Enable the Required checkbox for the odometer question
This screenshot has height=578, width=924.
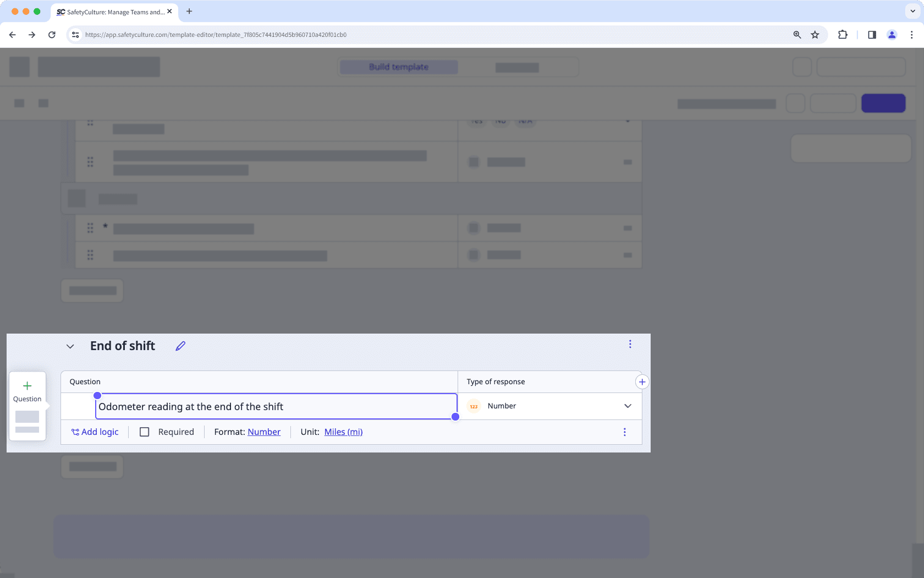pyautogui.click(x=145, y=432)
